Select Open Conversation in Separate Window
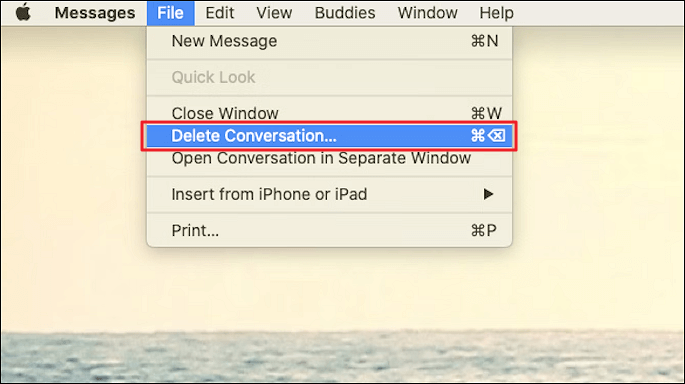This screenshot has height=384, width=685. point(329,158)
